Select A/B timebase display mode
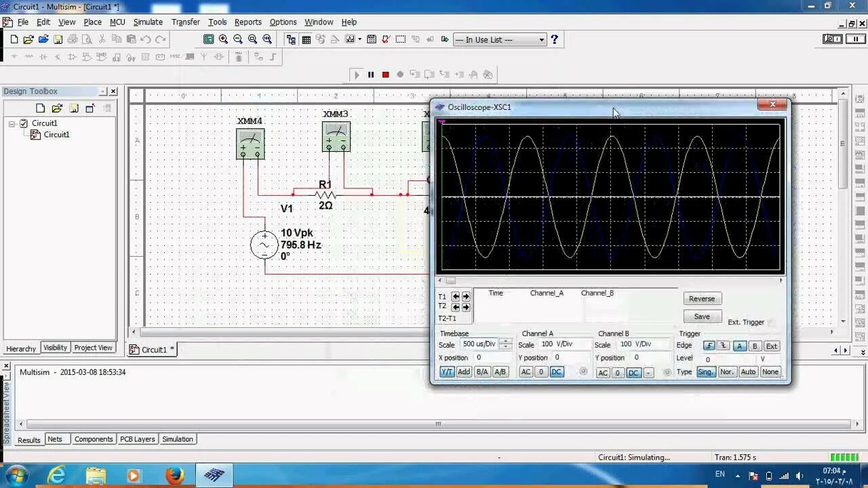This screenshot has height=488, width=868. coord(500,372)
